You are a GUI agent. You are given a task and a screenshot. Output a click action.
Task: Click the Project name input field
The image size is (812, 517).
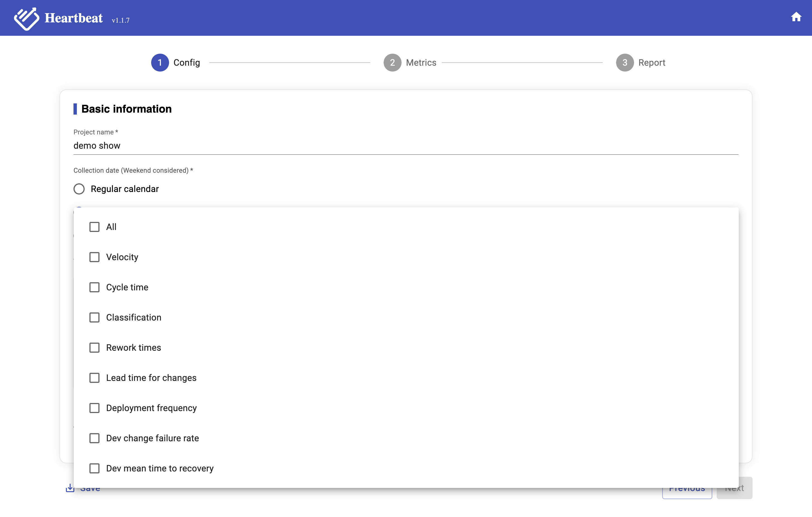pos(406,146)
